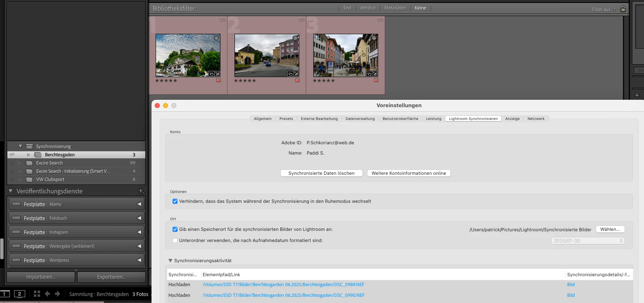Toggle 'Verhindern, dass das System… Ruhemodus' checkbox
The image size is (644, 303).
tap(175, 201)
